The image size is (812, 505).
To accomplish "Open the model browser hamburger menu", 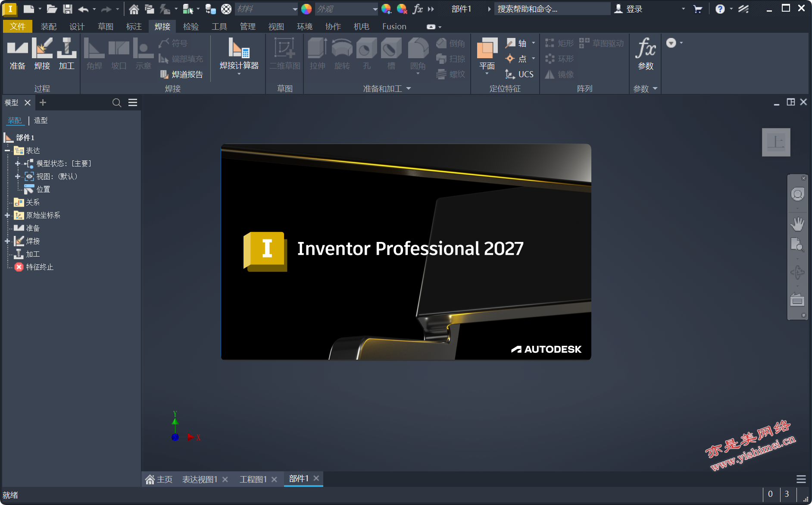I will [133, 103].
